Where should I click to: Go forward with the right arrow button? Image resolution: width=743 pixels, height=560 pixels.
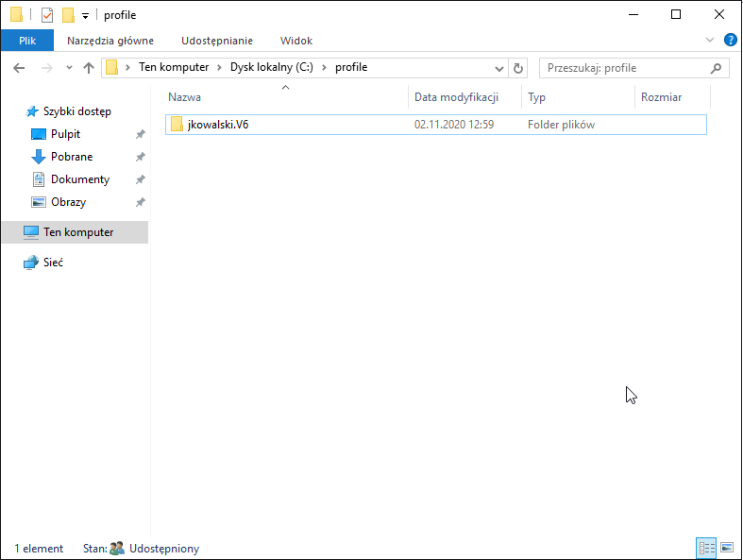[46, 68]
